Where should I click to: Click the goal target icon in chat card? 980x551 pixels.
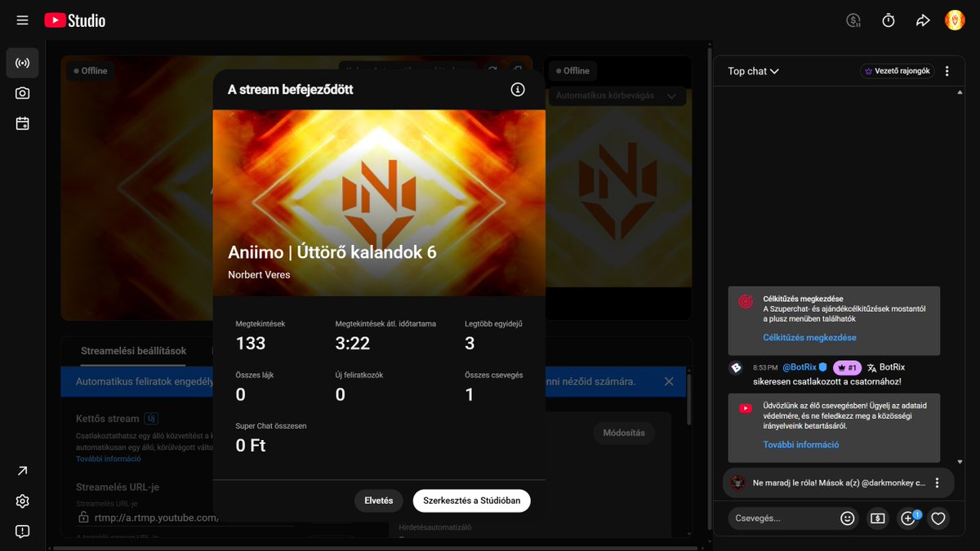[745, 301]
